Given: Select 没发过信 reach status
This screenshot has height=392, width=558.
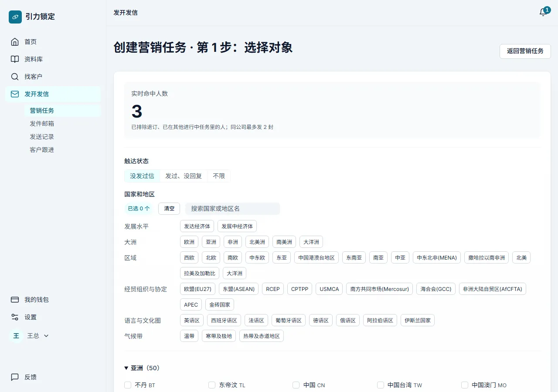Looking at the screenshot, I should [x=142, y=176].
